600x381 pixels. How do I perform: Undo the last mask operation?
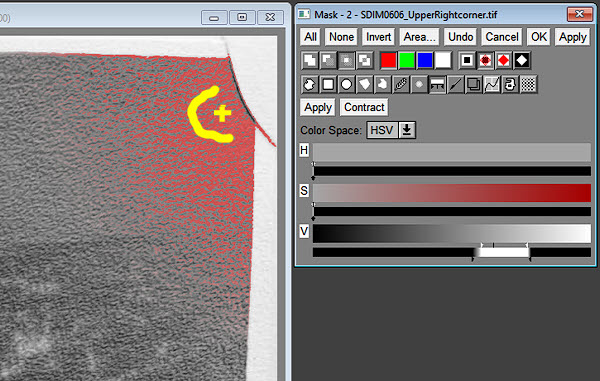coord(461,37)
